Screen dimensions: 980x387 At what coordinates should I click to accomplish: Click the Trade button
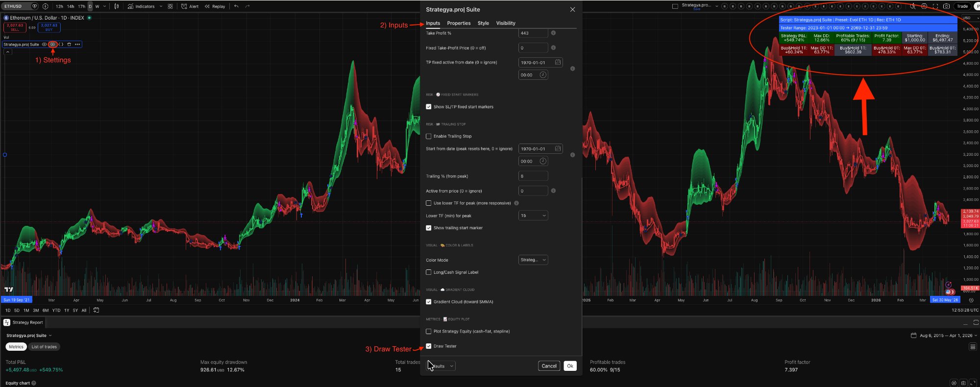(962, 6)
